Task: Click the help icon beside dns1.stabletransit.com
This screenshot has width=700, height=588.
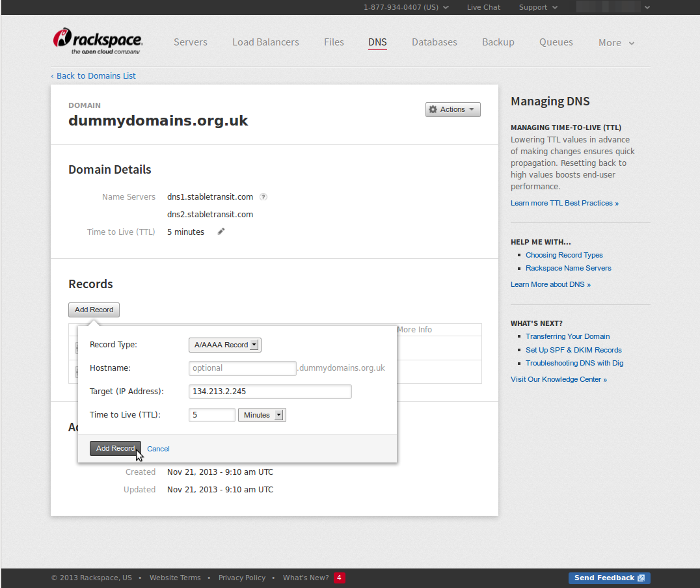Action: (x=263, y=197)
